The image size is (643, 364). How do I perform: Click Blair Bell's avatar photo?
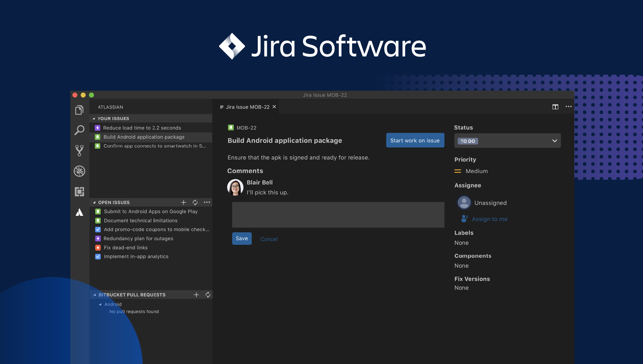pos(235,187)
